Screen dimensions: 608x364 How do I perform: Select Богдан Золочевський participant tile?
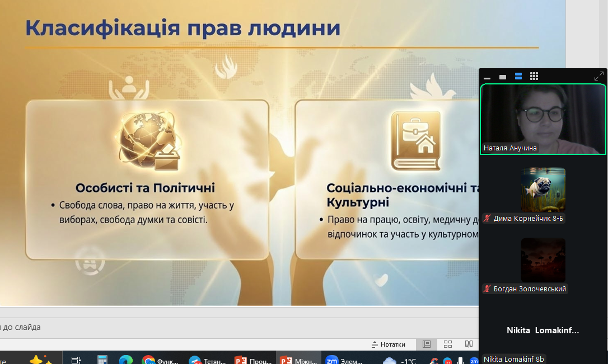coord(543,260)
